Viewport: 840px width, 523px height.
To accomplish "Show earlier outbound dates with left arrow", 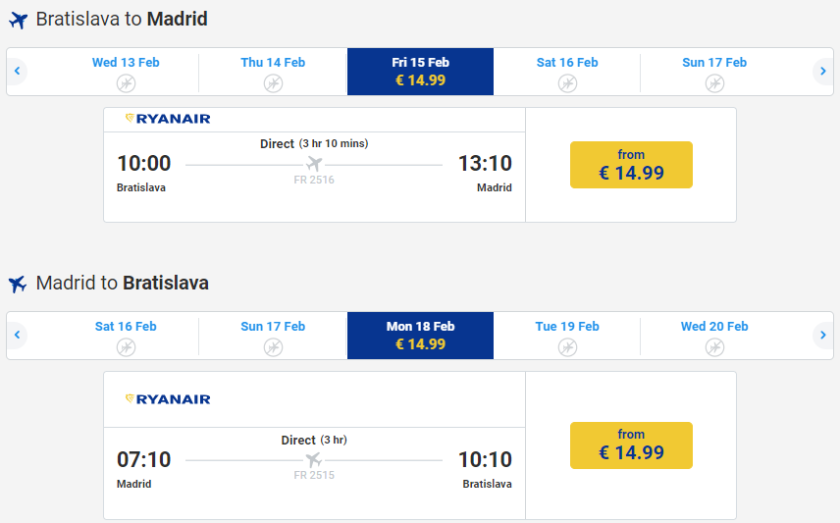I will 17,71.
